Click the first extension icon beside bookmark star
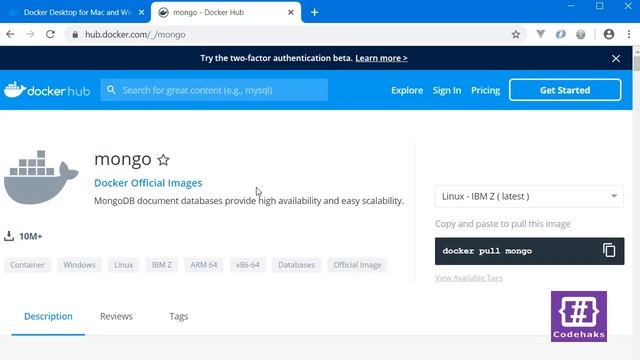Viewport: 640px width, 360px height. pyautogui.click(x=540, y=34)
